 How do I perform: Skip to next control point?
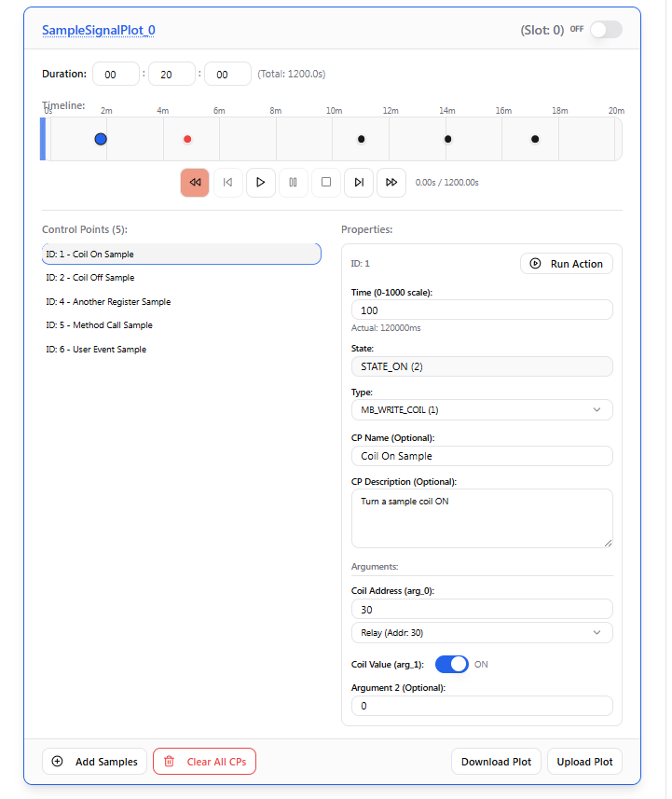[359, 183]
